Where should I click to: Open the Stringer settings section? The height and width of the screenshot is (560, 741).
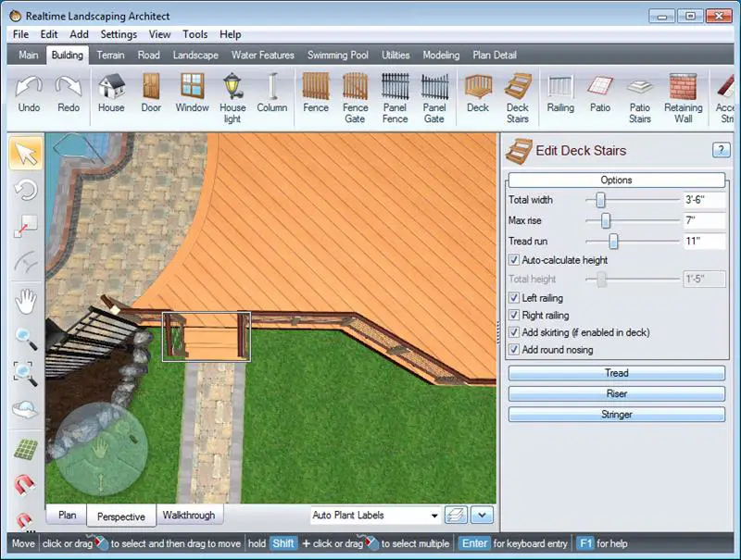[616, 415]
